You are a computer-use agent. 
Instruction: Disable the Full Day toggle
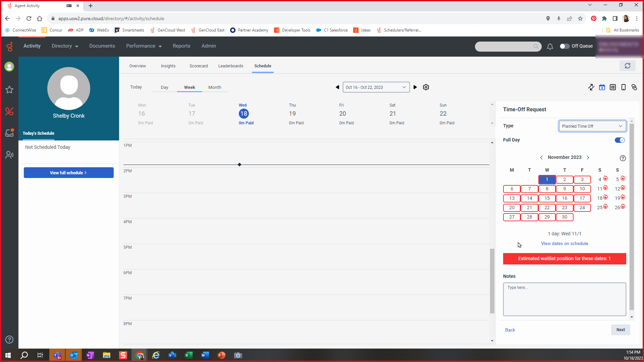coord(620,140)
